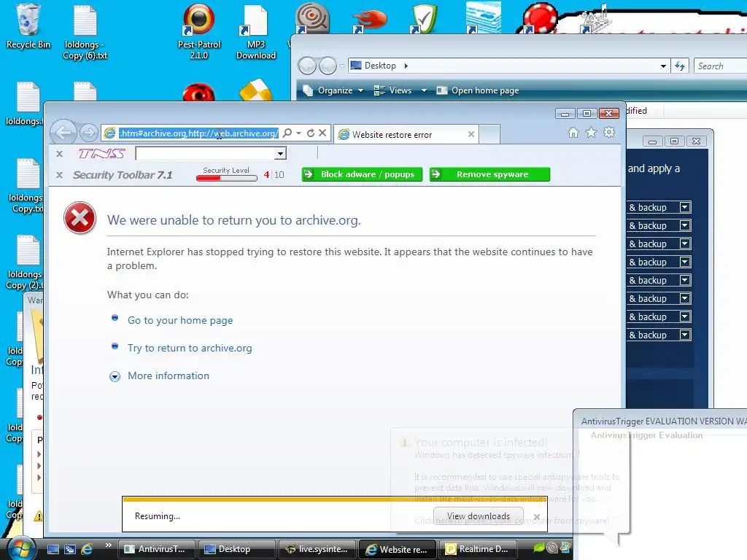Select the green shield checkmark desktop shortcut
The image size is (747, 560).
[424, 19]
